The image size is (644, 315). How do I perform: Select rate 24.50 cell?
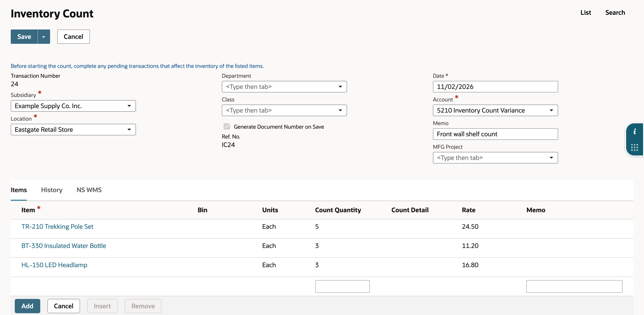pos(470,227)
